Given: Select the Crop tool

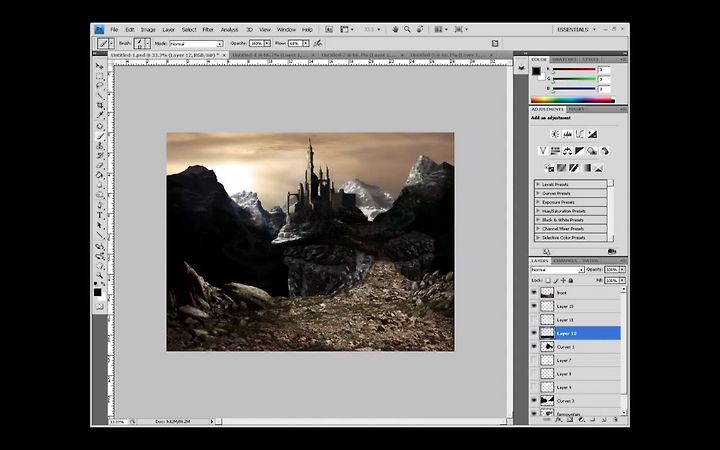Looking at the screenshot, I should (100, 106).
